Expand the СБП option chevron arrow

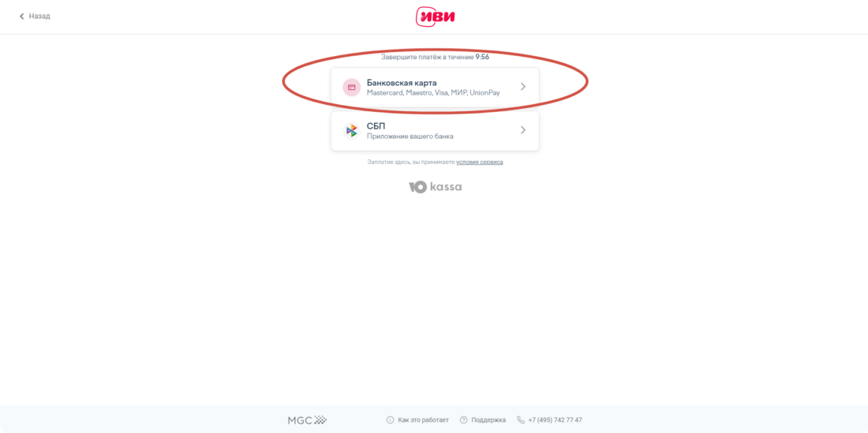(x=523, y=130)
